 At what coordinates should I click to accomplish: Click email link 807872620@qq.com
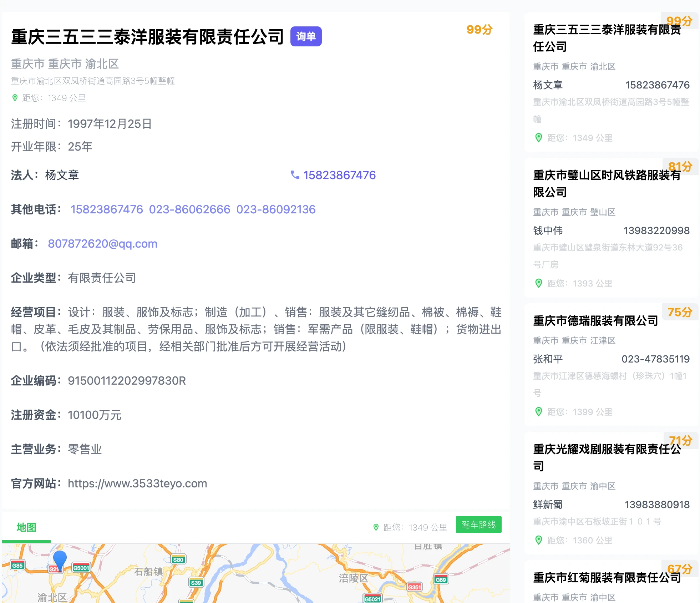(x=102, y=244)
